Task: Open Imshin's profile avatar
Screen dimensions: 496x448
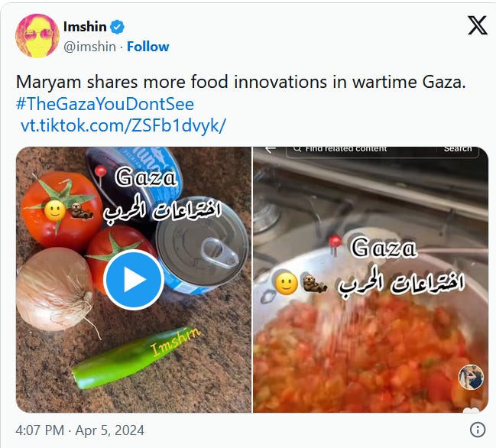Action: (x=37, y=36)
